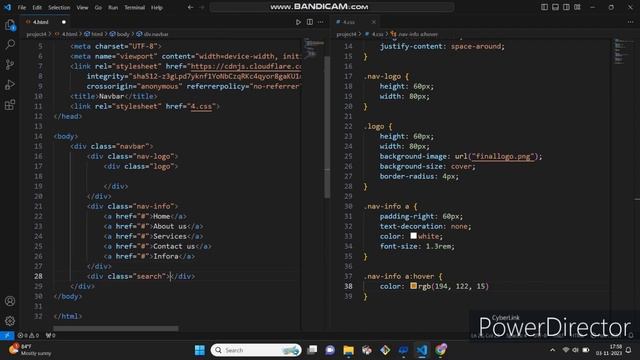The height and width of the screenshot is (360, 640).
Task: Click the left editor vertical scrollbar
Action: click(x=327, y=127)
